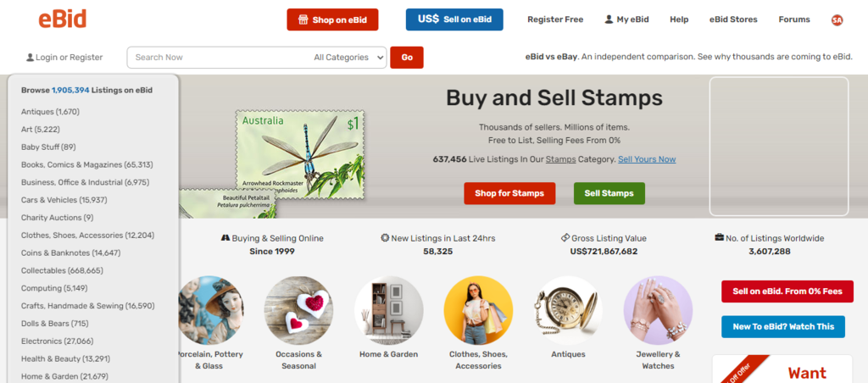This screenshot has width=868, height=383.
Task: Open My eBid account menu
Action: pyautogui.click(x=626, y=19)
